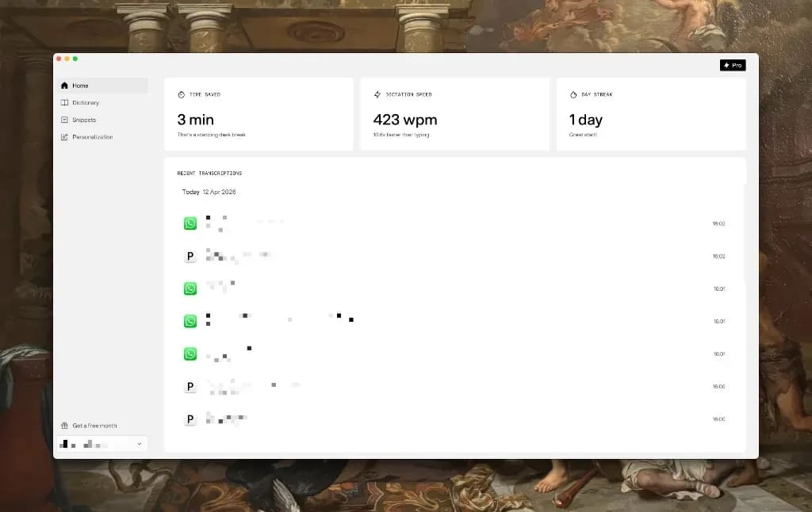
Task: Select the "1 day" streak value
Action: click(x=586, y=120)
